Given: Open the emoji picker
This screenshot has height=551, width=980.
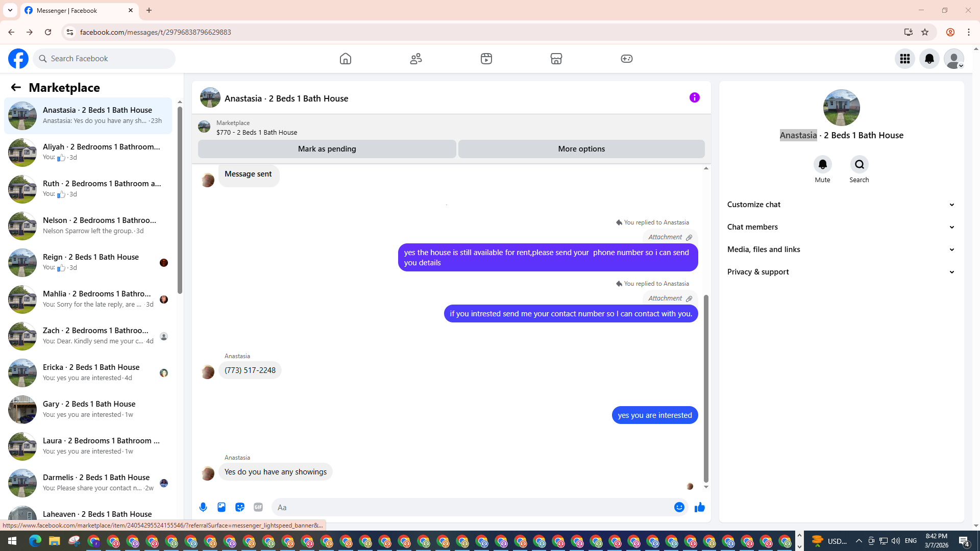Looking at the screenshot, I should point(679,507).
